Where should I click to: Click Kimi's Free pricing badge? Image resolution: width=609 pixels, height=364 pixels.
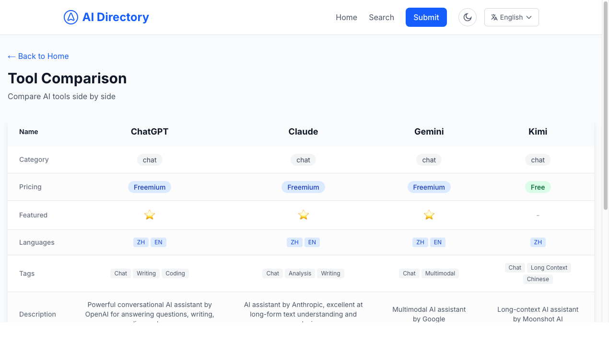coord(538,187)
